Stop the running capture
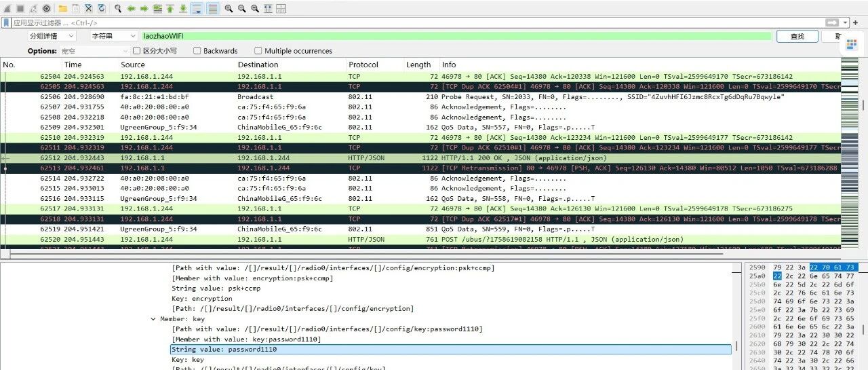 (20, 9)
